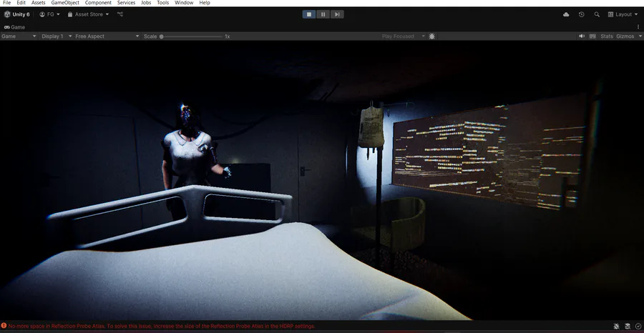Viewport: 644px width, 333px height.
Task: Open the Tools menu
Action: (x=162, y=2)
